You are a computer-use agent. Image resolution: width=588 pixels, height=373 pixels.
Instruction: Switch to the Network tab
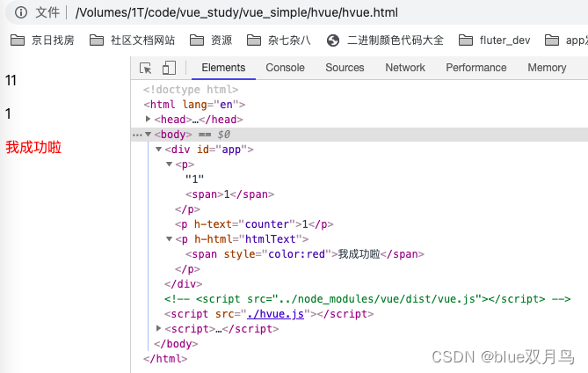click(x=405, y=68)
